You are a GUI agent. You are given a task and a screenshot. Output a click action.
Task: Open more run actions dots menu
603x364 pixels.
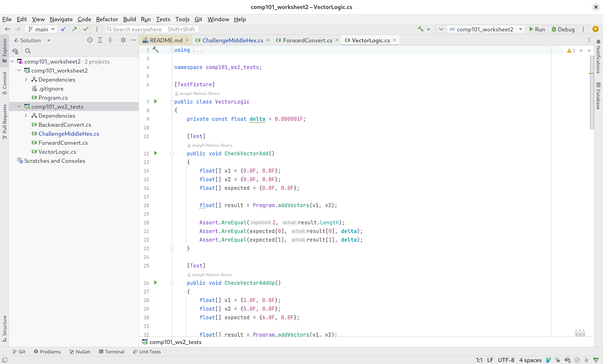583,29
